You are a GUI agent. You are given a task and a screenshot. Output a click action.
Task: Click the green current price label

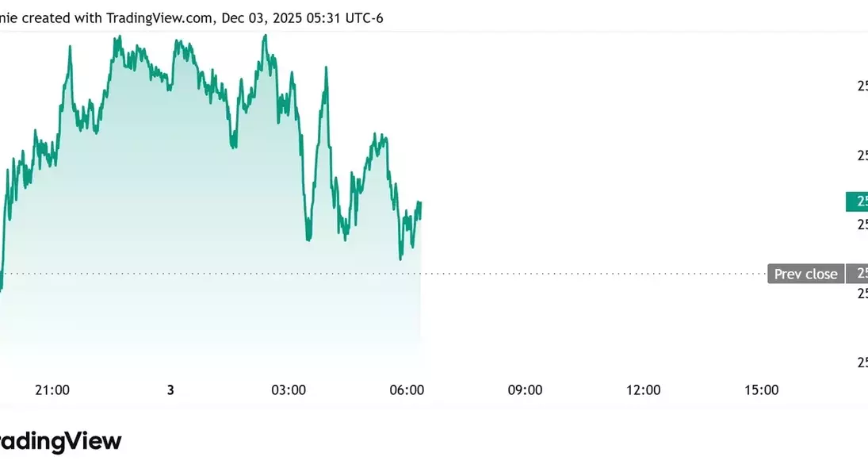[857, 202]
